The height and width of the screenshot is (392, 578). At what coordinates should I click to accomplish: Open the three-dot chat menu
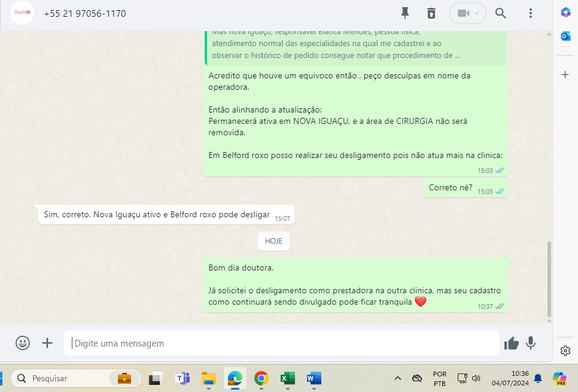[531, 13]
